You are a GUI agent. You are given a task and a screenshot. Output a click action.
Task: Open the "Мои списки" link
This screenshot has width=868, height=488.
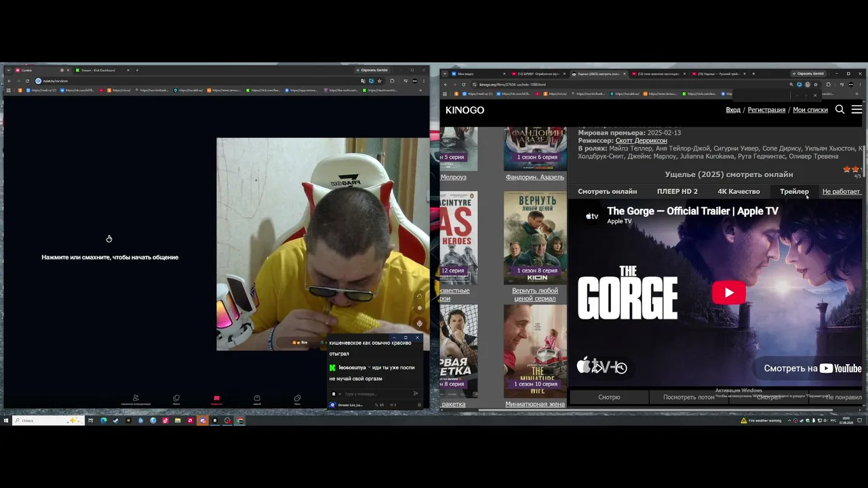pyautogui.click(x=810, y=110)
